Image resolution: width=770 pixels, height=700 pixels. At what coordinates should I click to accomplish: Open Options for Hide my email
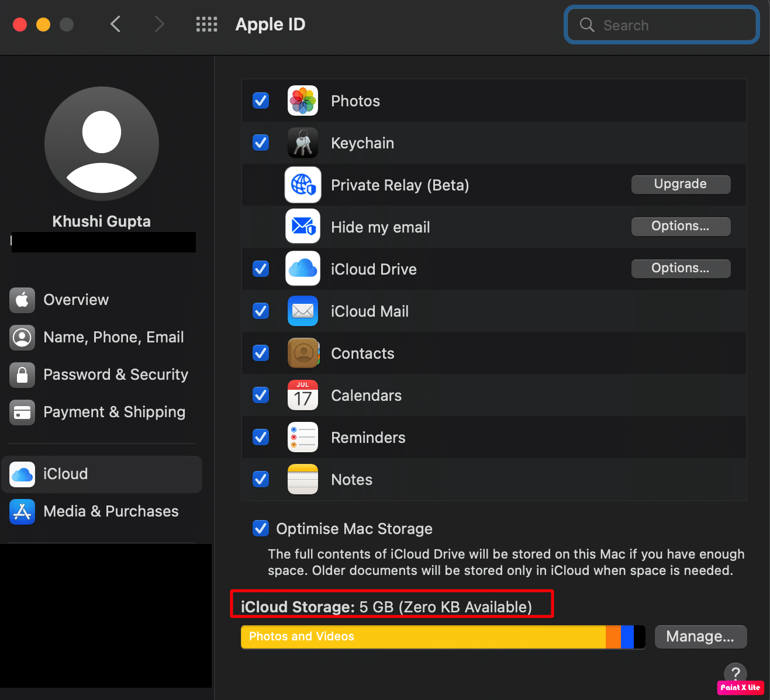pyautogui.click(x=681, y=226)
